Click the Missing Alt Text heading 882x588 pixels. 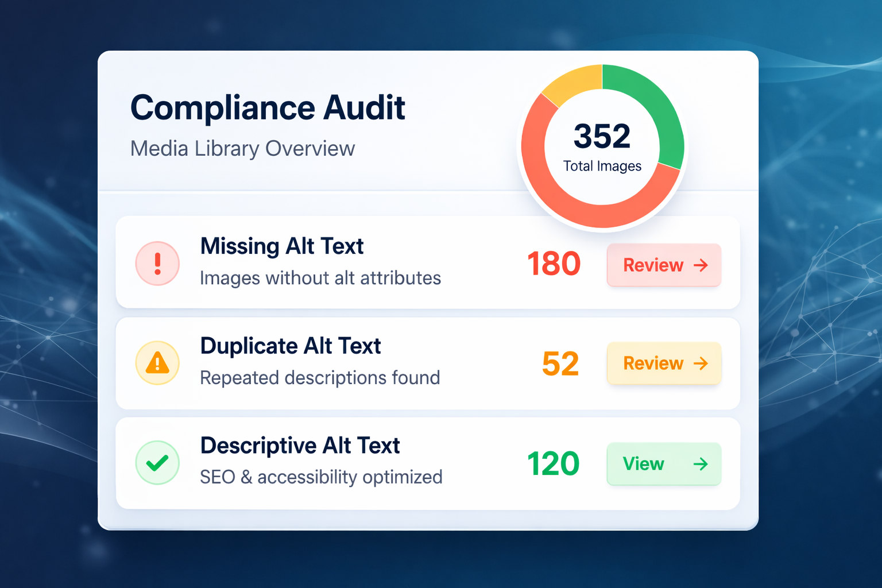click(x=282, y=246)
